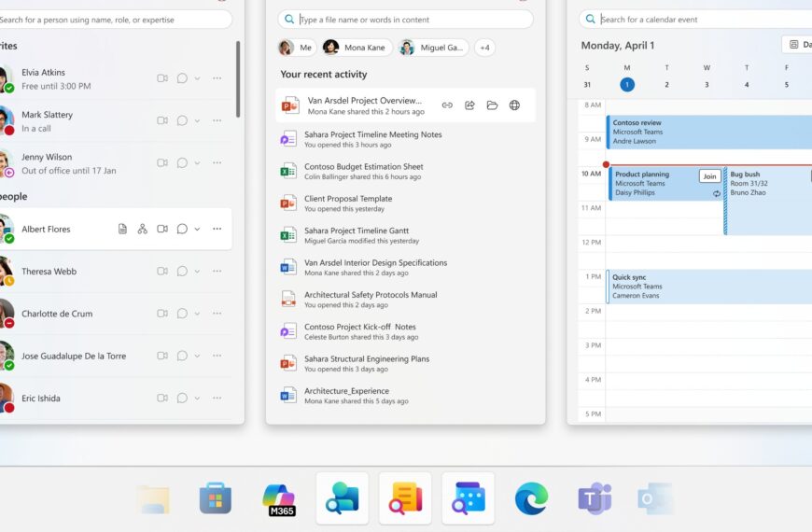Open Architecture_Experience document
The width and height of the screenshot is (812, 532).
[x=405, y=396]
